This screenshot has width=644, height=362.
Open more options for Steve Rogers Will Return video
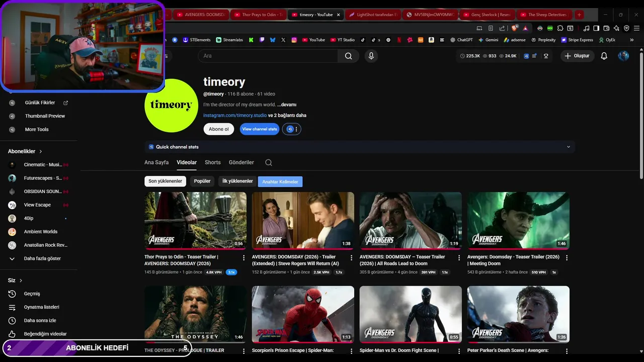(351, 257)
